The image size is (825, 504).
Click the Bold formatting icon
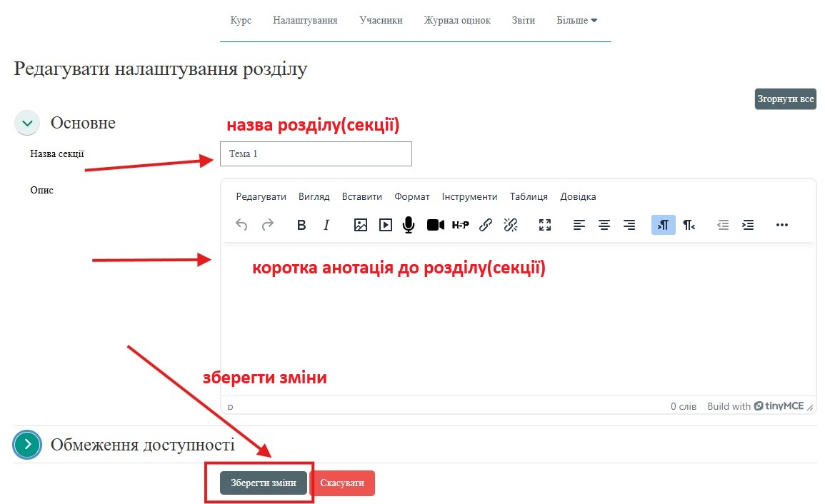[301, 225]
